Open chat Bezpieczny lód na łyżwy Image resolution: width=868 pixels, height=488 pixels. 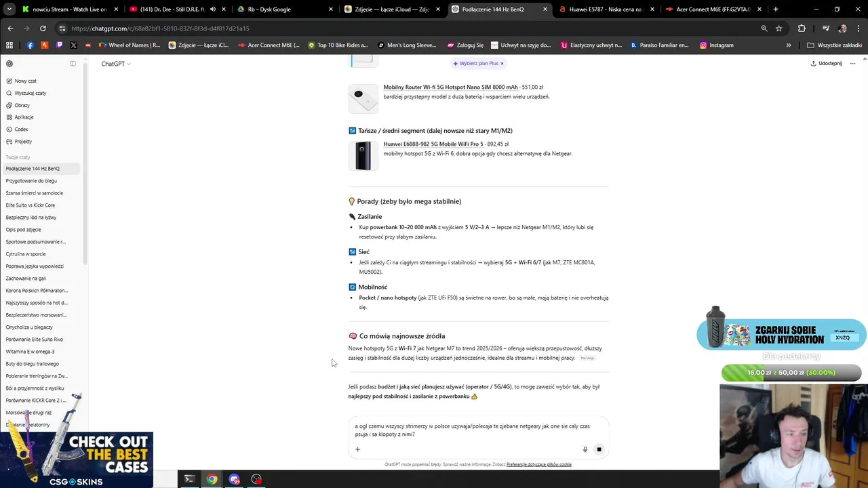coord(31,218)
